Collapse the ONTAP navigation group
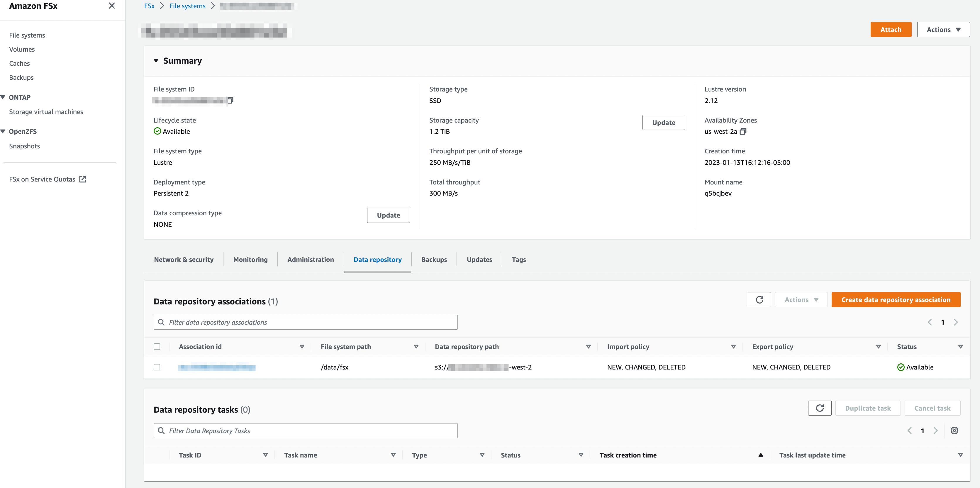 pyautogui.click(x=3, y=97)
